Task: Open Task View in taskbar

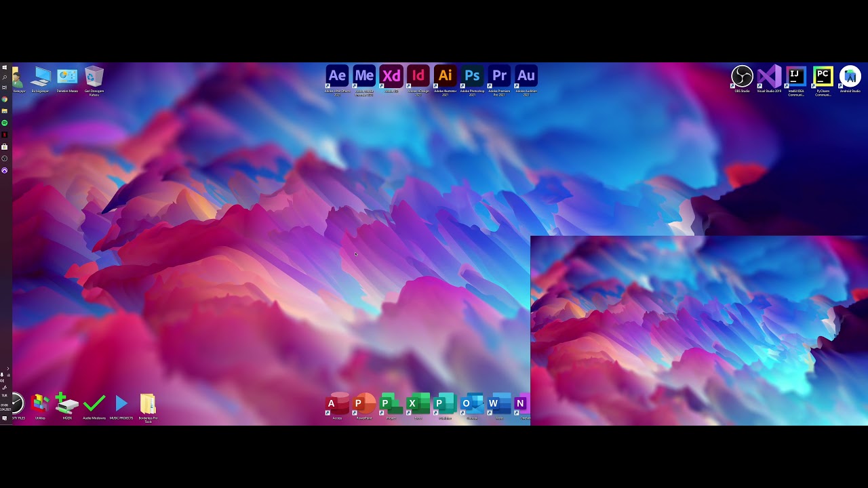Action: pos(5,87)
